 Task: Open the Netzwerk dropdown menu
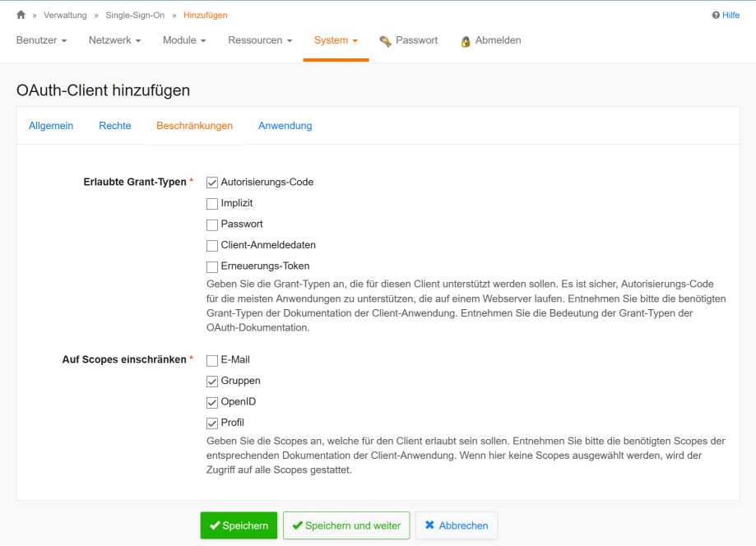[114, 40]
